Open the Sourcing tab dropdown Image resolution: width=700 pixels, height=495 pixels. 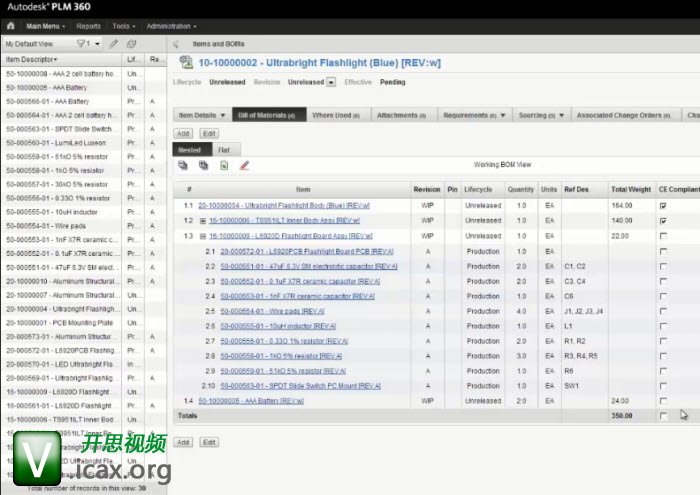(x=561, y=115)
